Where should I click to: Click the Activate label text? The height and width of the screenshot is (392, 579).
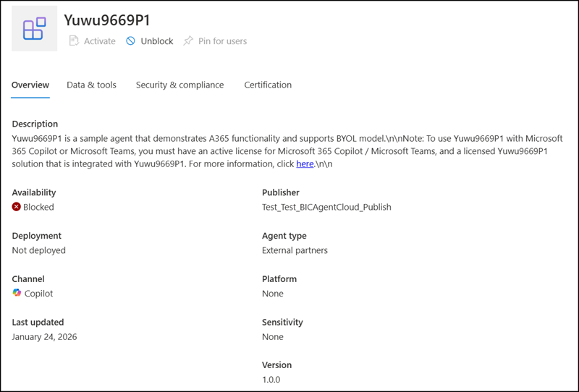coord(100,41)
